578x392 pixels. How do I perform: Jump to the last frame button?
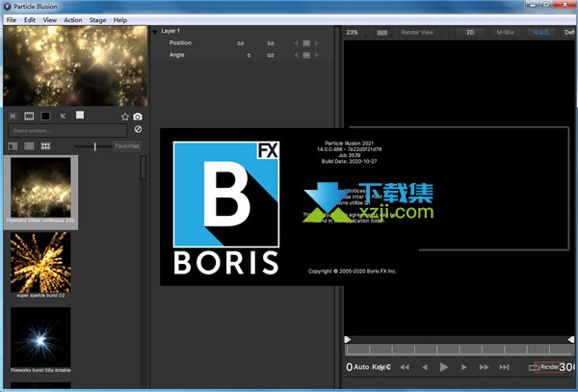pos(504,367)
